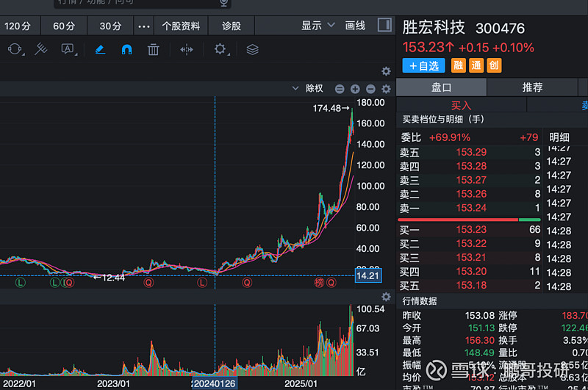Click 买一 price 153.23
Viewport: 588px width, 390px height.
click(471, 229)
